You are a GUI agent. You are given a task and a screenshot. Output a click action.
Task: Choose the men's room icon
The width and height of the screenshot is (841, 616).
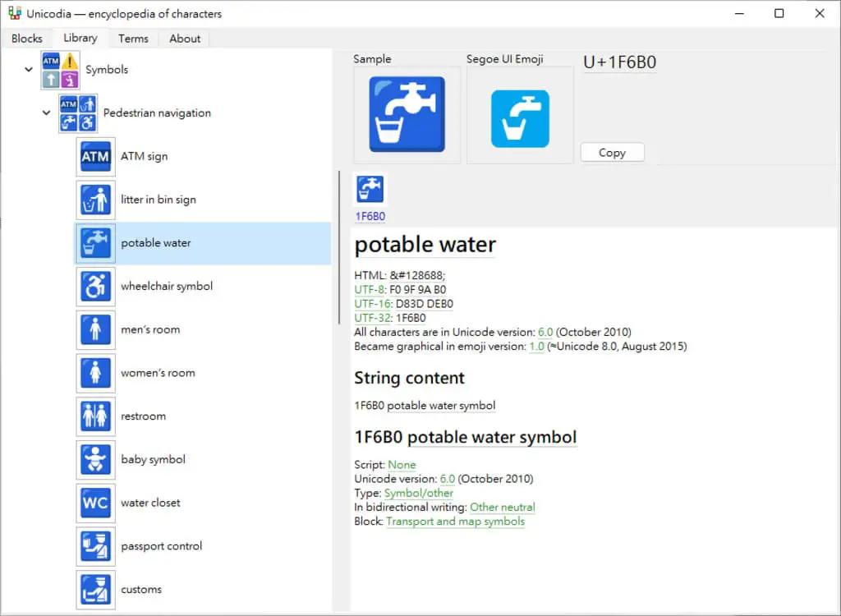(95, 330)
